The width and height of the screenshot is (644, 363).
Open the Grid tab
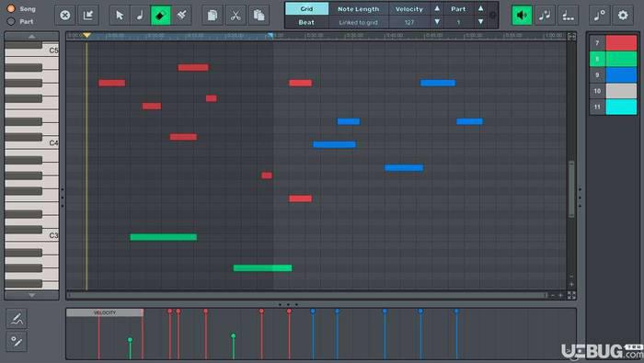click(306, 8)
